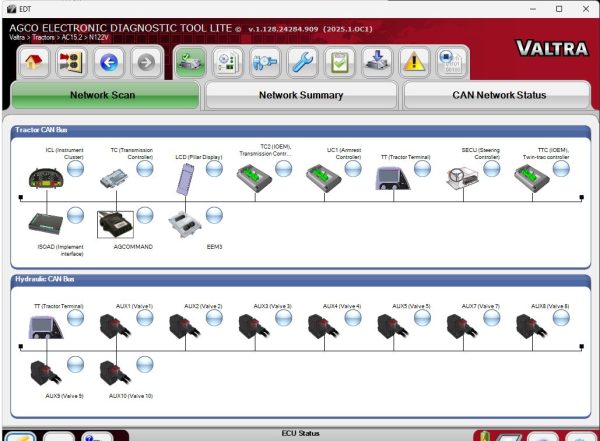Select the green Network scan toolbar icon
Image resolution: width=600 pixels, height=441 pixels.
(x=190, y=62)
